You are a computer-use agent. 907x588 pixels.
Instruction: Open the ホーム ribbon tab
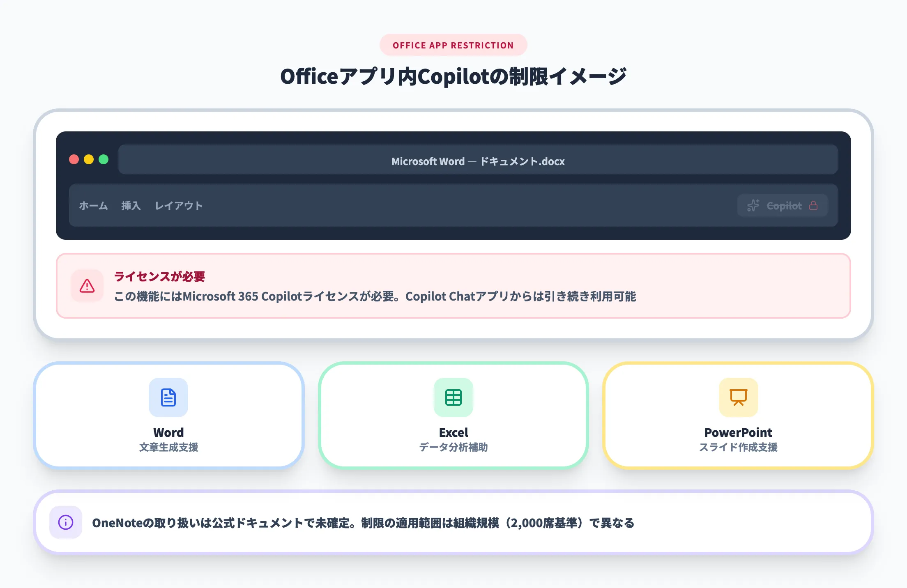[x=93, y=206]
